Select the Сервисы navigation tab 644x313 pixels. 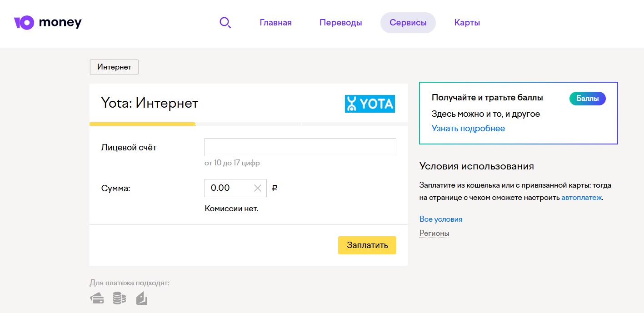point(408,23)
